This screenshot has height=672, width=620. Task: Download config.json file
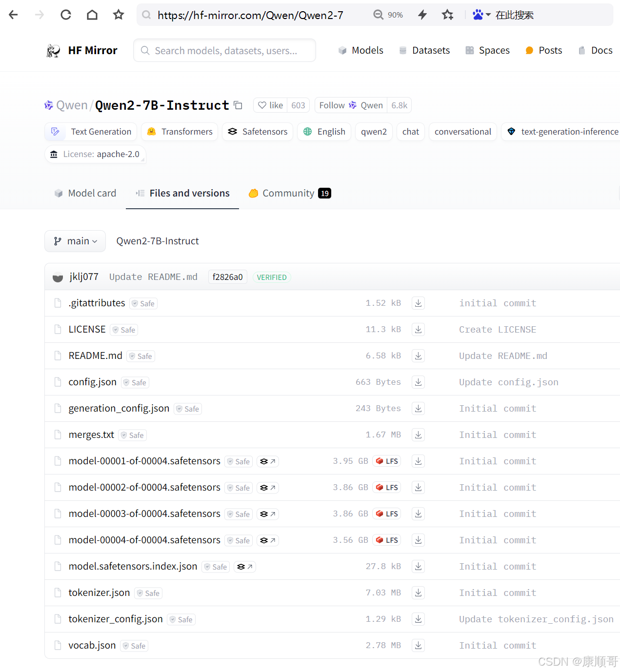point(418,382)
